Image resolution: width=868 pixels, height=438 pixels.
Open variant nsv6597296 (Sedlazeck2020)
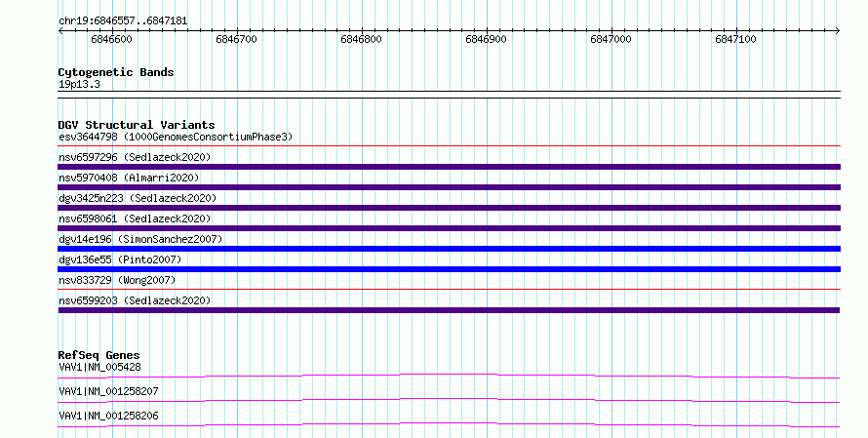pyautogui.click(x=135, y=157)
